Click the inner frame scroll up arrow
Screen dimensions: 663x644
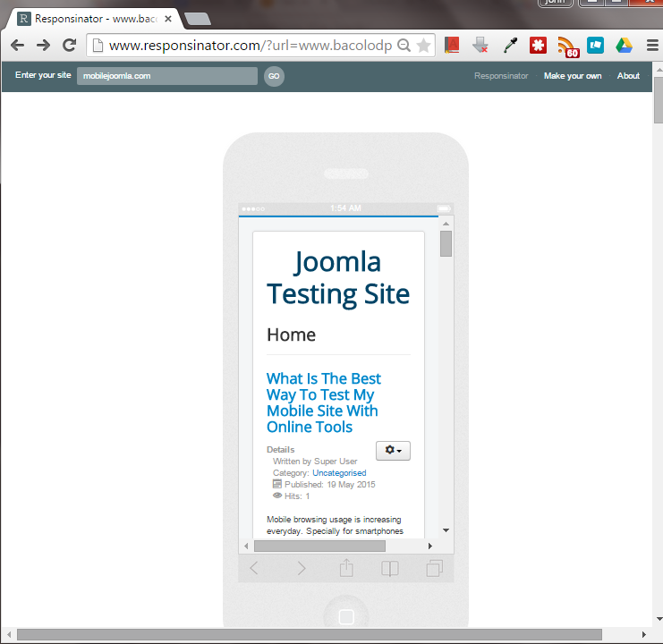446,224
